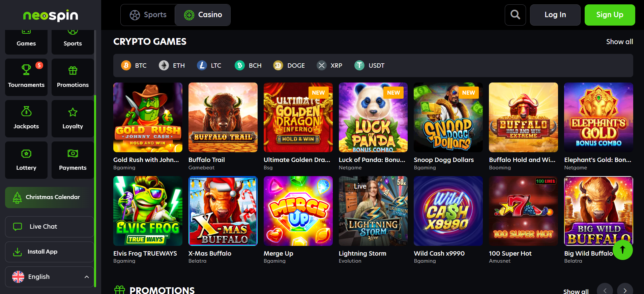This screenshot has height=294, width=644.
Task: Open Payments cash icon in sidebar
Action: click(73, 154)
